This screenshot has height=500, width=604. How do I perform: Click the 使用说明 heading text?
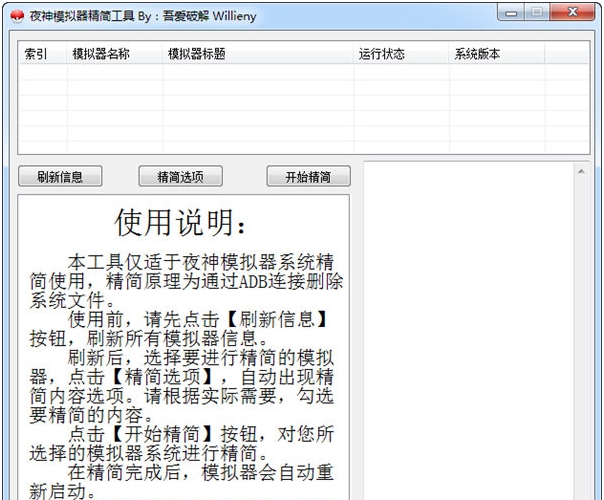pyautogui.click(x=180, y=223)
